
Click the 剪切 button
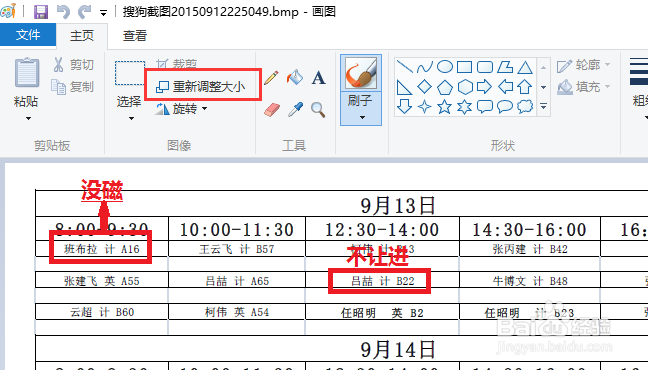tap(74, 65)
